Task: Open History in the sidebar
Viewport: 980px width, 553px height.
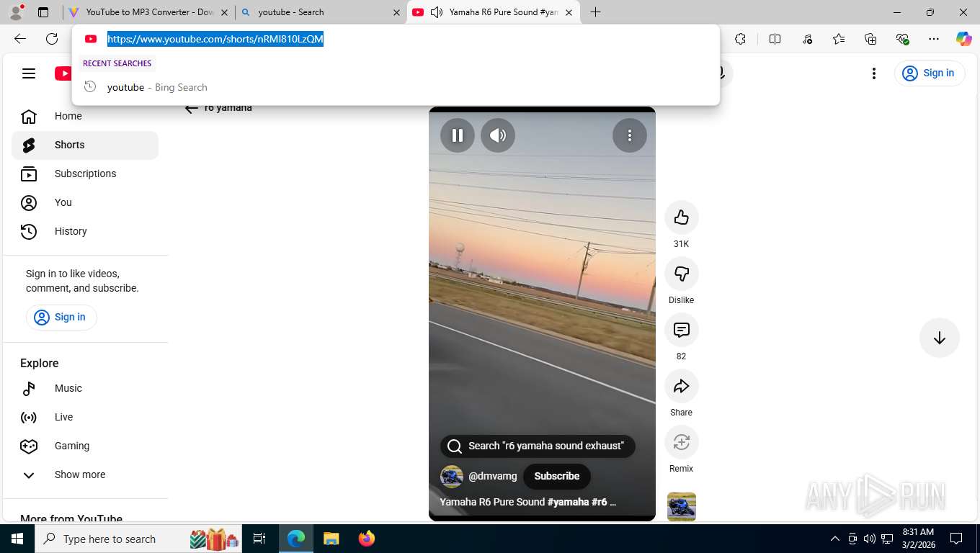Action: point(85,231)
